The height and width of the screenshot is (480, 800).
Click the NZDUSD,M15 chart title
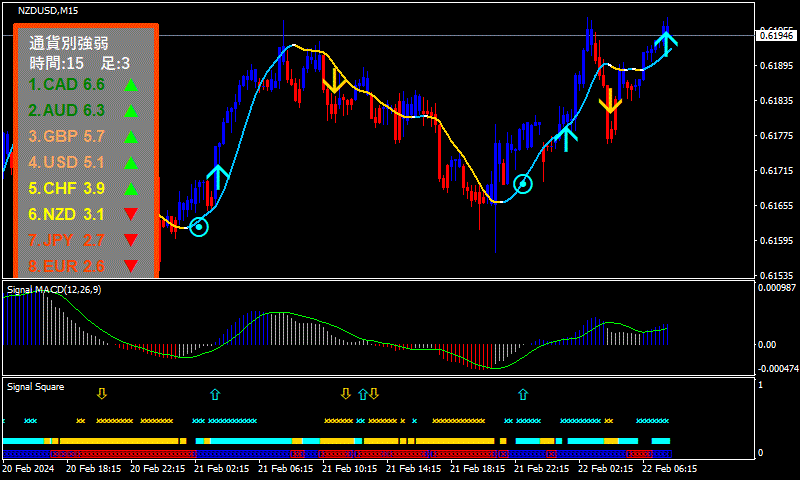[x=50, y=10]
